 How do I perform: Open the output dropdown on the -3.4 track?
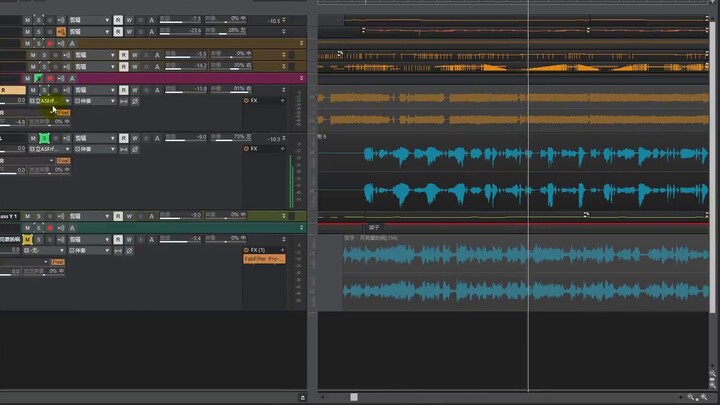coord(89,251)
